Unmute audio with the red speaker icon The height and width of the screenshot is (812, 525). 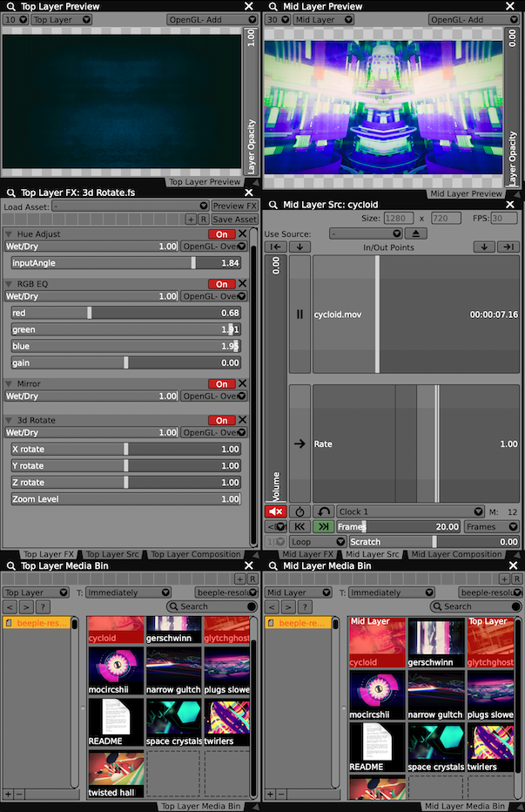pos(275,511)
